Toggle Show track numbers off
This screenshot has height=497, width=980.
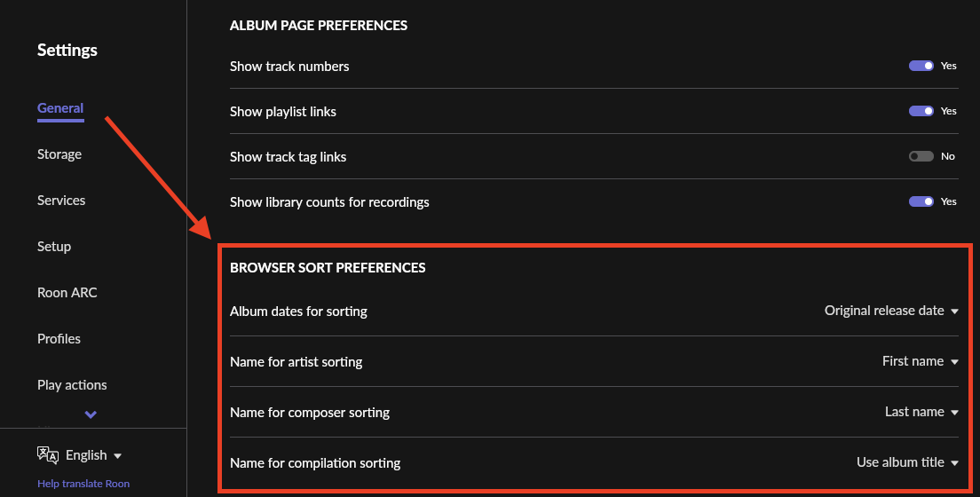pos(921,66)
